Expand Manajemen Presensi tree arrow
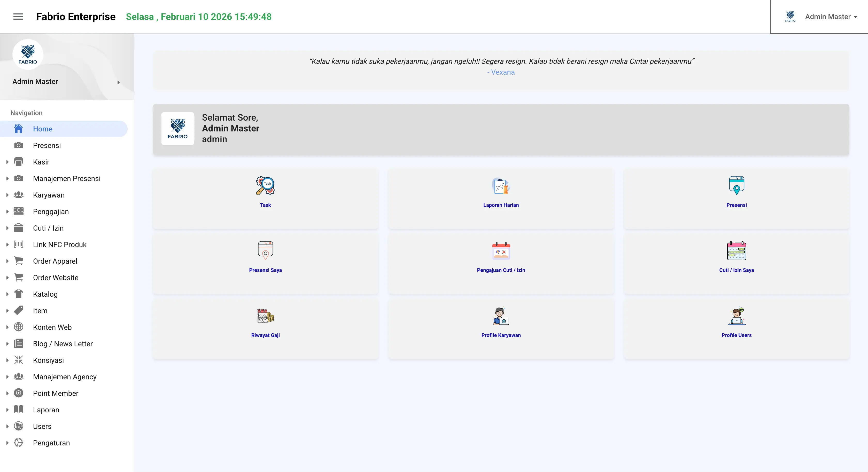The height and width of the screenshot is (472, 868). click(x=7, y=178)
